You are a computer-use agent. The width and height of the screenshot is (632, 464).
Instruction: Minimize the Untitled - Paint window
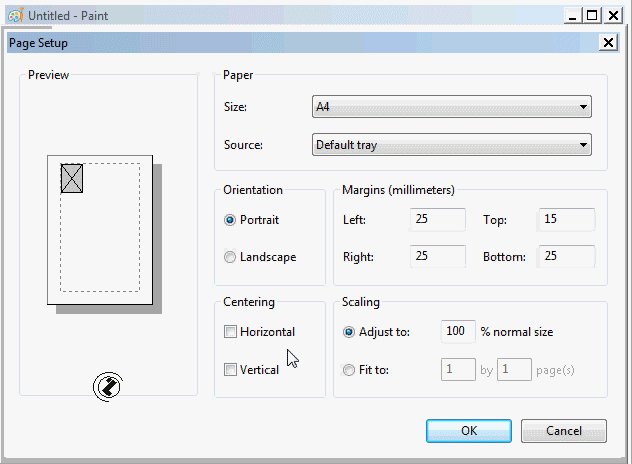[573, 15]
